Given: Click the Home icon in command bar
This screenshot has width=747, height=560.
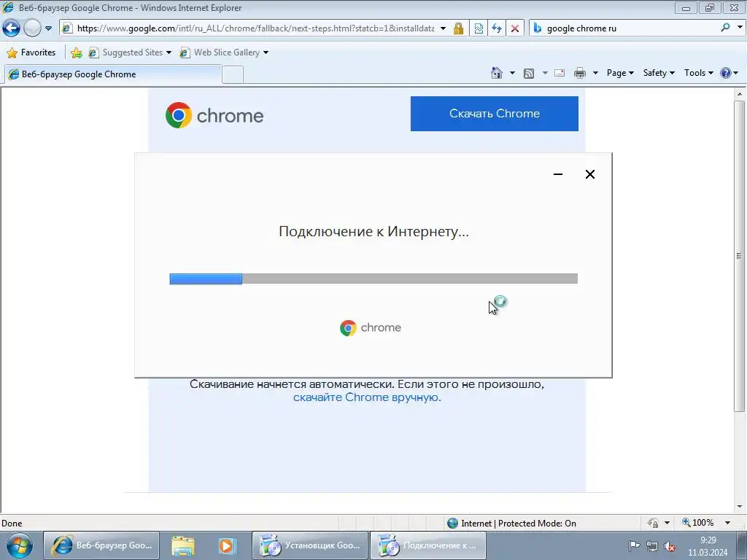Looking at the screenshot, I should (x=496, y=73).
